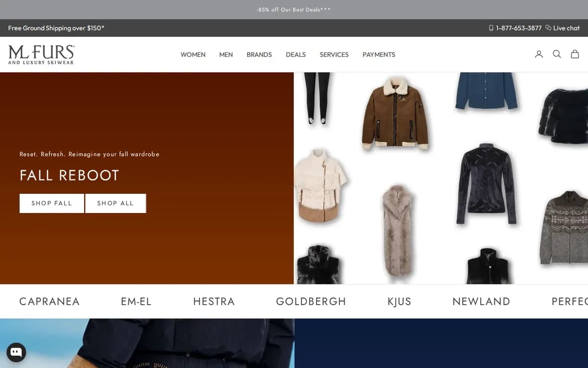Screen dimensions: 588x368
Task: Open the PAYMENTS menu
Action: (379, 54)
